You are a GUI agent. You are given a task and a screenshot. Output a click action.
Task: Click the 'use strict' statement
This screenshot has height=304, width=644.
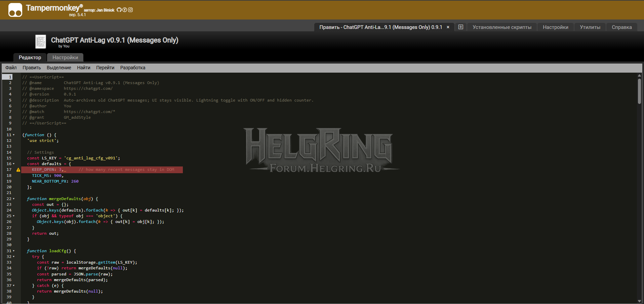pyautogui.click(x=43, y=141)
